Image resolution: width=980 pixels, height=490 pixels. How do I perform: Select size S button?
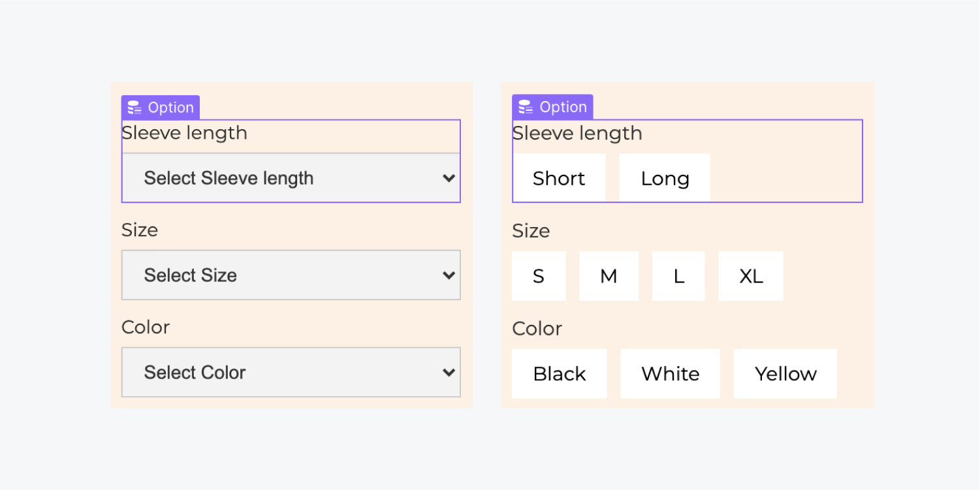(539, 276)
